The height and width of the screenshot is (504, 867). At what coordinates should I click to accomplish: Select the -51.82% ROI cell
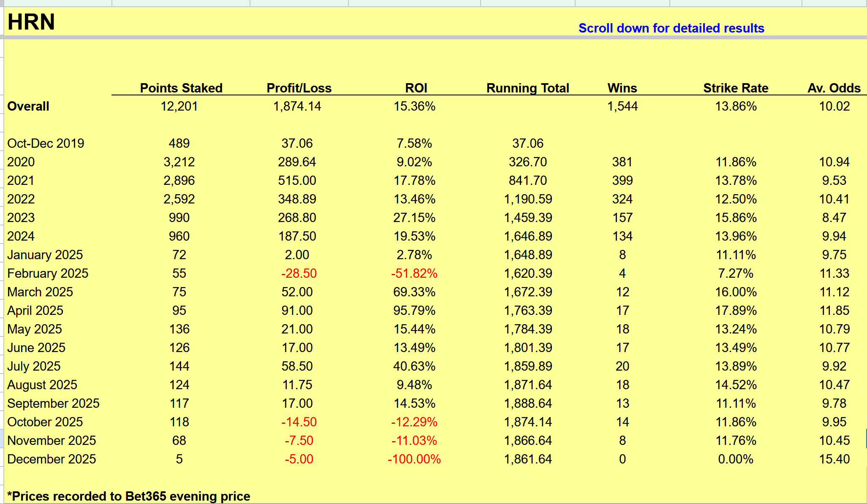click(414, 274)
